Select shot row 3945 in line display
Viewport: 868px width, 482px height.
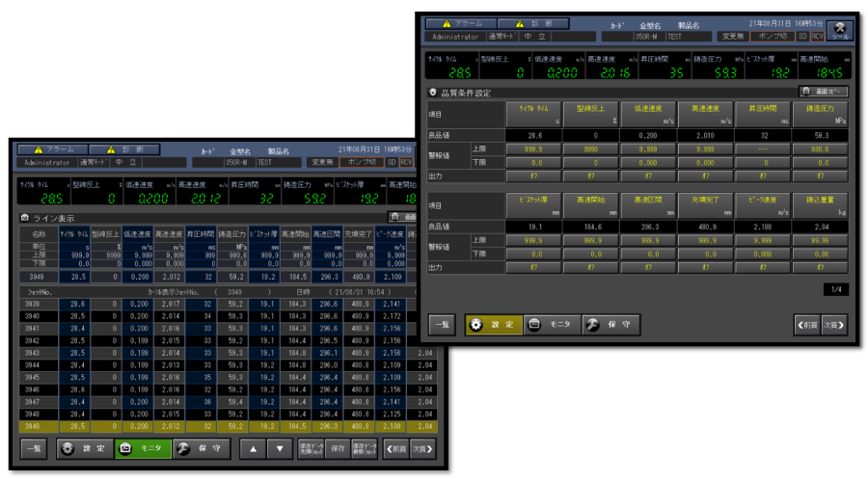click(228, 378)
